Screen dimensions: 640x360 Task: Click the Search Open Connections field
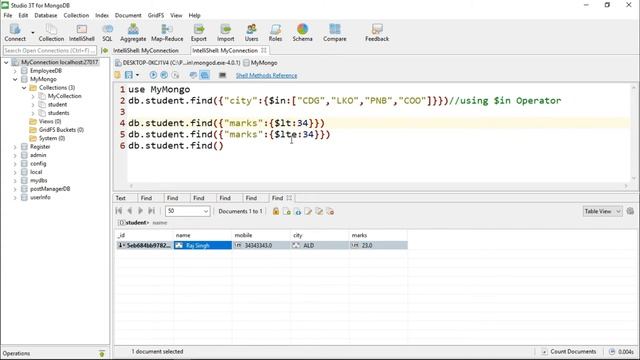click(x=50, y=51)
